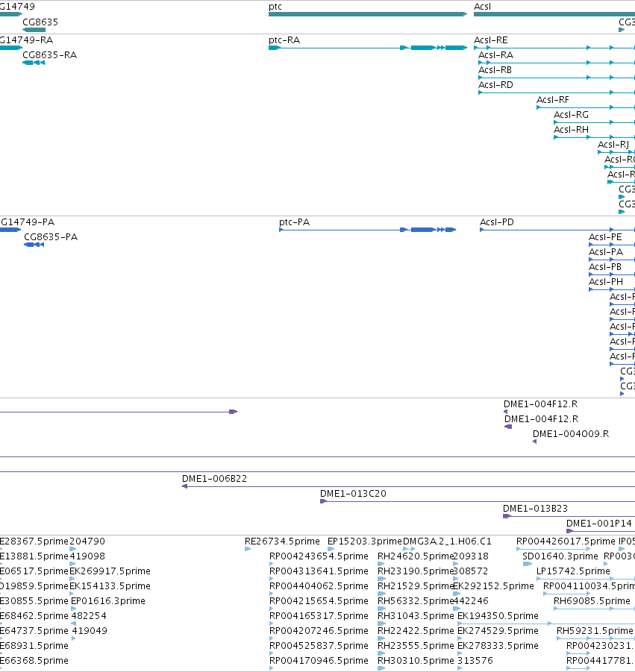635x672 pixels.
Task: Select EST RH59231.5prime
Action: 595,631
